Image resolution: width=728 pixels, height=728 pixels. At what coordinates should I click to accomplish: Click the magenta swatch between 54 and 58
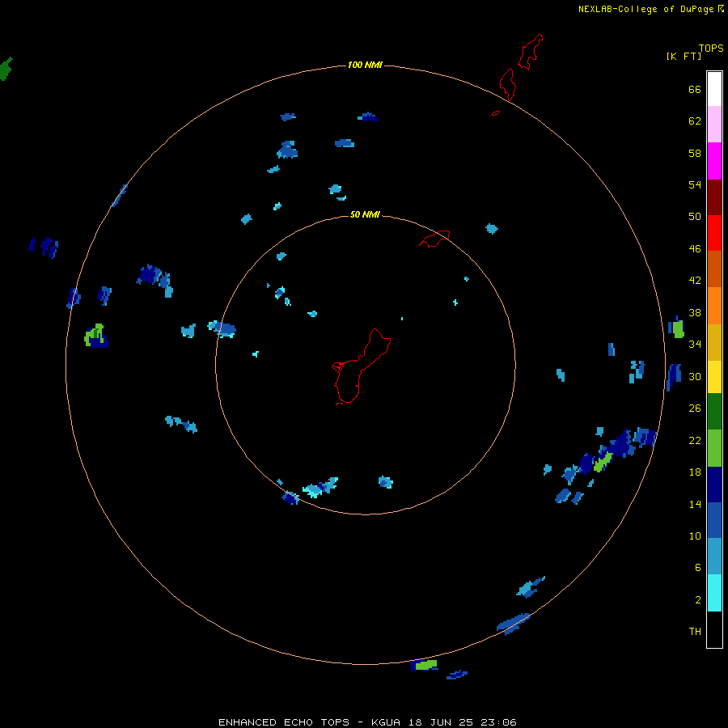714,161
